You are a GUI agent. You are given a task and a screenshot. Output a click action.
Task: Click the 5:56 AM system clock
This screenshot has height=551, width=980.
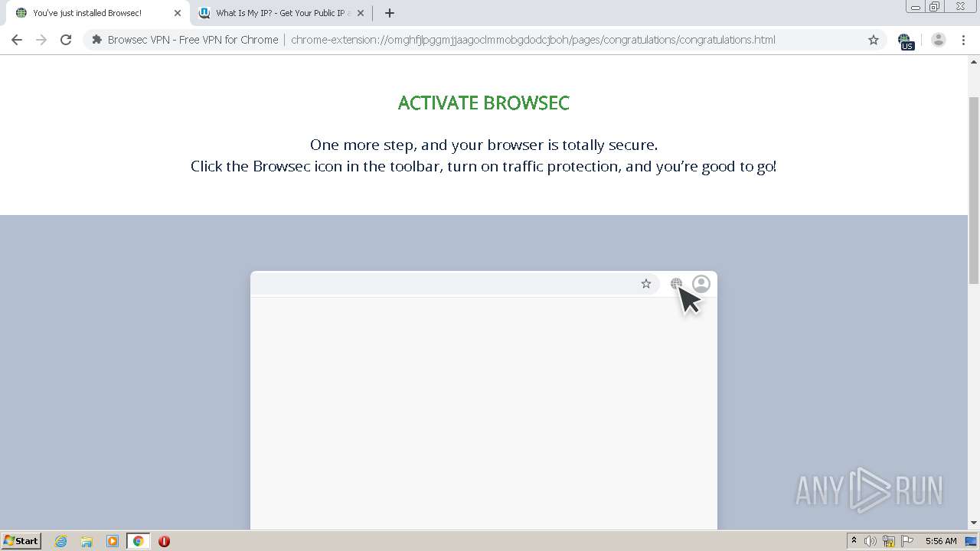[x=941, y=541]
